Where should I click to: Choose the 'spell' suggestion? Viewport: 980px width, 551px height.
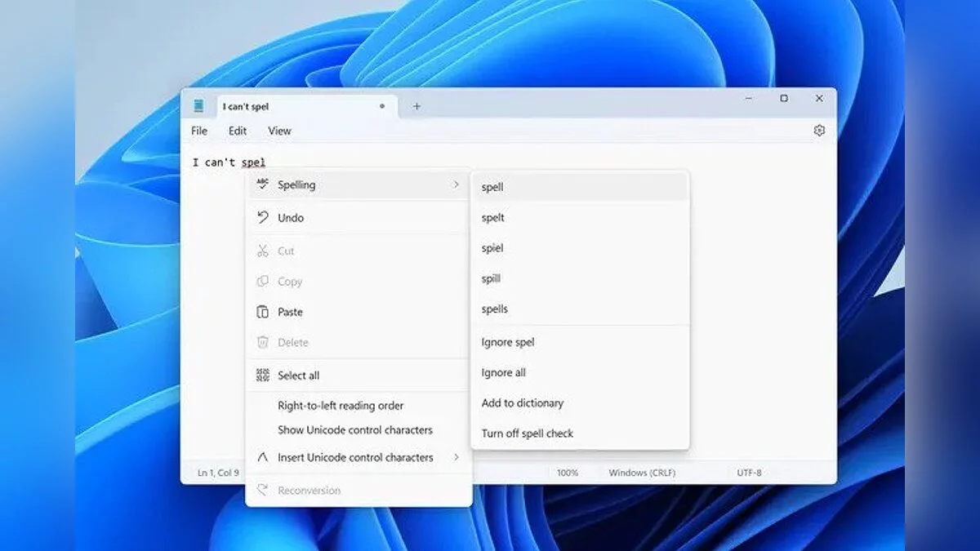click(492, 187)
